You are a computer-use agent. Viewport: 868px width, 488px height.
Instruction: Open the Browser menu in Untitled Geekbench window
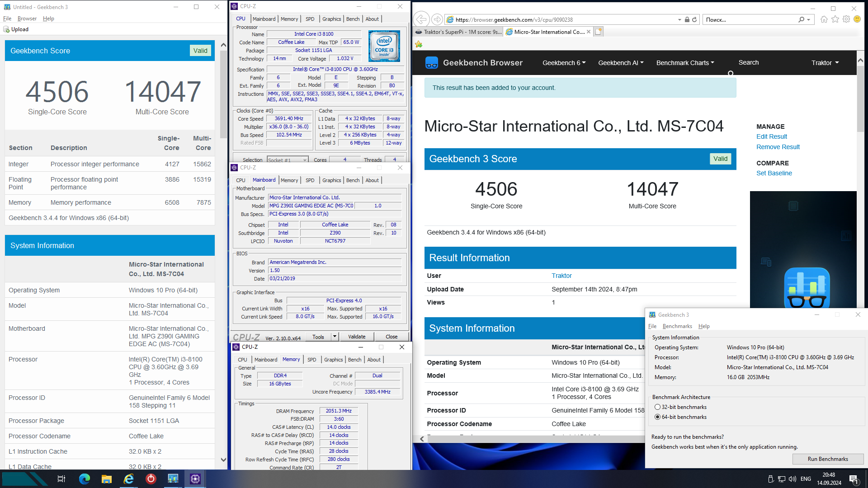tap(27, 19)
